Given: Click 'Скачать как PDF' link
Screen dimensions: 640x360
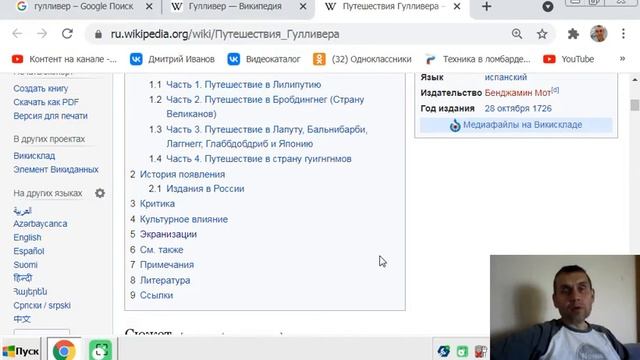Looking at the screenshot, I should pos(46,102).
